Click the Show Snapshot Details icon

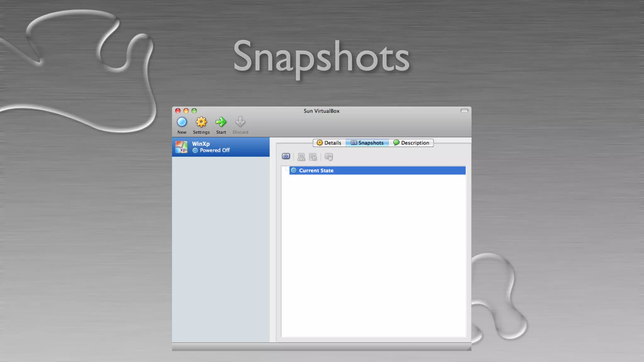(x=329, y=157)
